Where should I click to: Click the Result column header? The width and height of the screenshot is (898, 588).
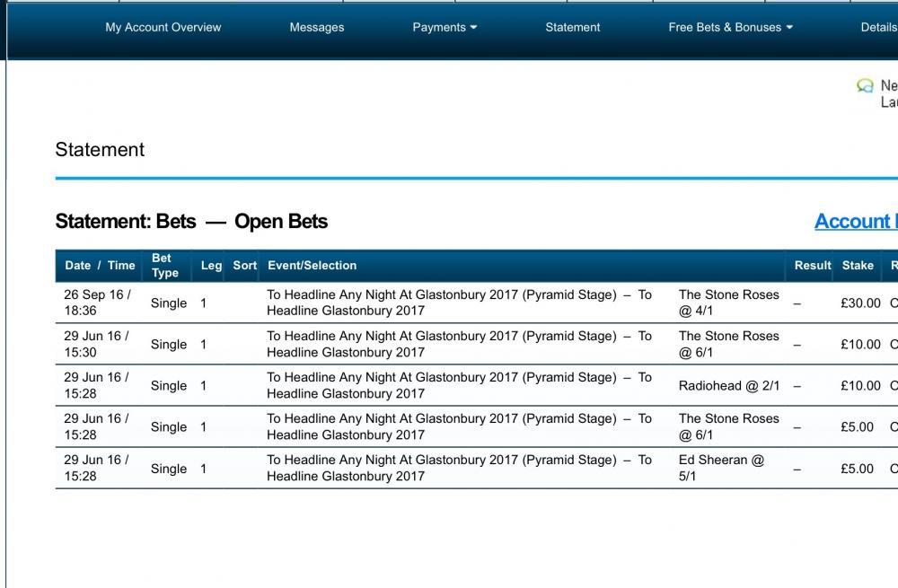(812, 266)
